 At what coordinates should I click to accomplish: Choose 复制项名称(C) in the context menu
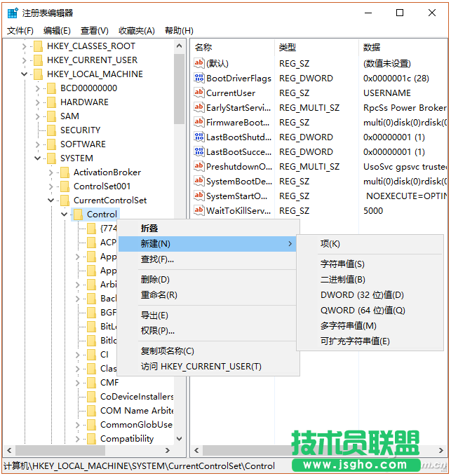[x=207, y=351]
